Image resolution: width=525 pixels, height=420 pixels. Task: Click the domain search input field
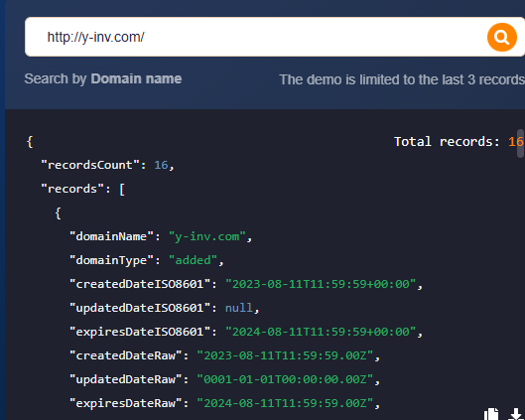pyautogui.click(x=254, y=37)
